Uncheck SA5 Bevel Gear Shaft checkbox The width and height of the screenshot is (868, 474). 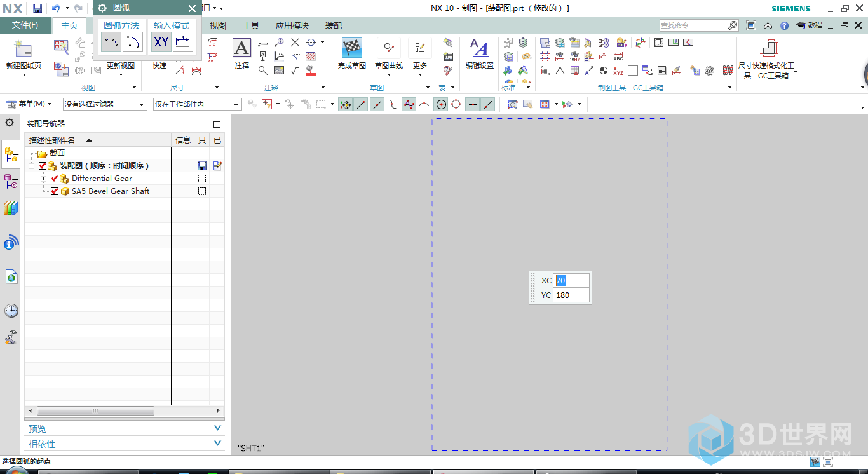pyautogui.click(x=55, y=191)
